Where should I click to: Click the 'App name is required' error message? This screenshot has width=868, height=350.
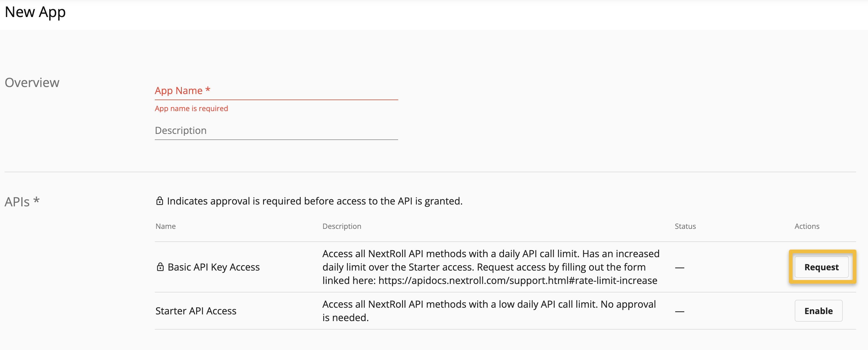[191, 109]
